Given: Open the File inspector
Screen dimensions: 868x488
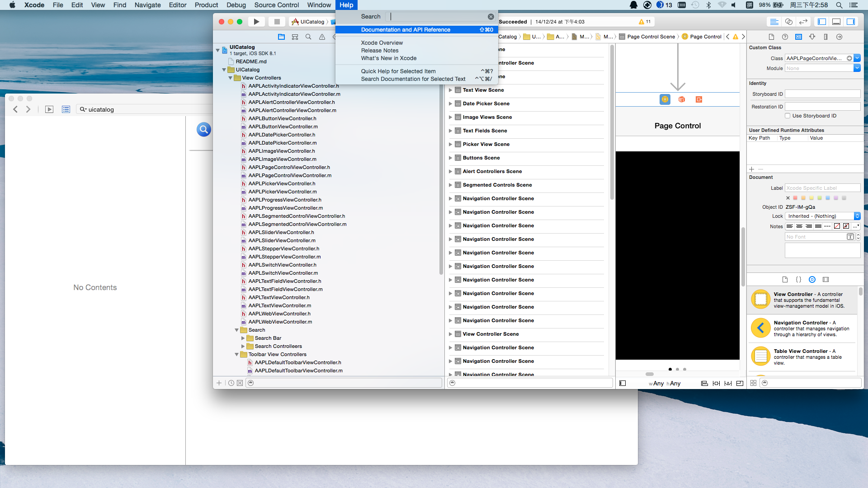Looking at the screenshot, I should click(x=771, y=37).
